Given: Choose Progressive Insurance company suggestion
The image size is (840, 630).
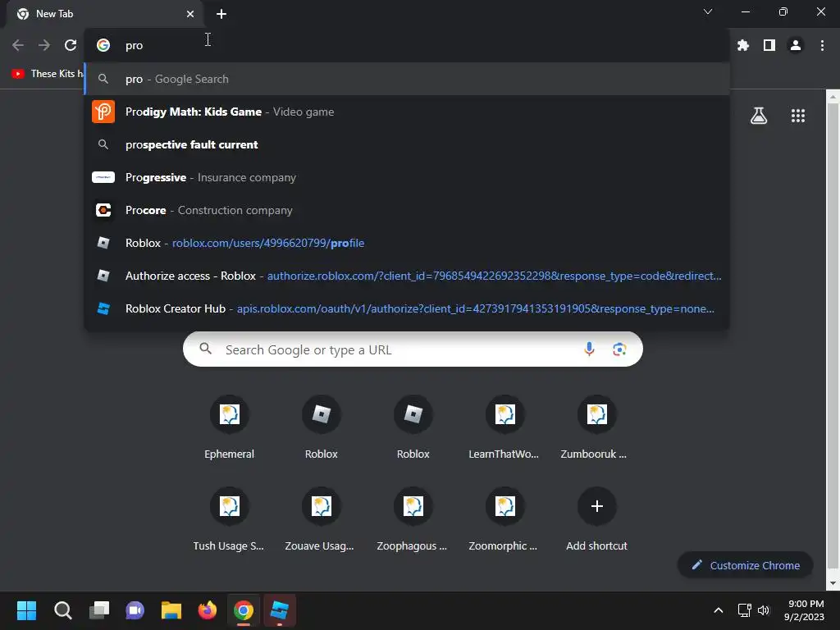Looking at the screenshot, I should [x=407, y=177].
